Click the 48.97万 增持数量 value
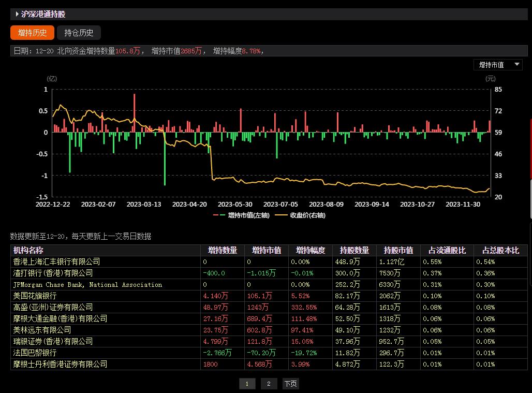Image resolution: width=532 pixels, height=393 pixels. click(x=215, y=308)
